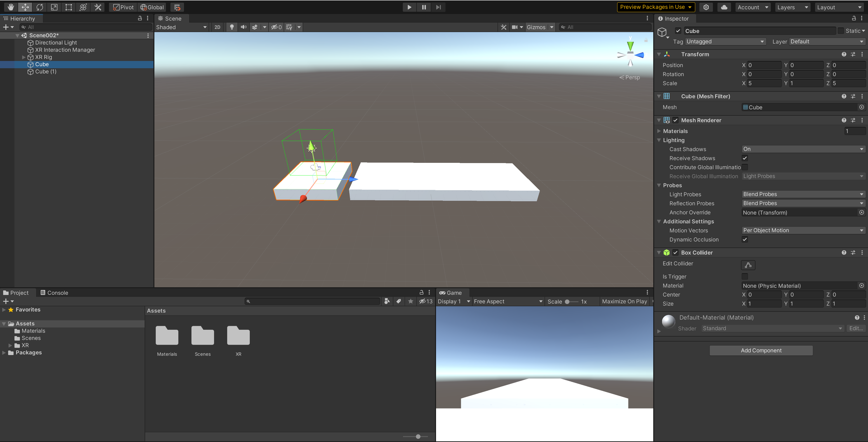
Task: Uncheck Receive Shadows checkbox
Action: click(745, 158)
